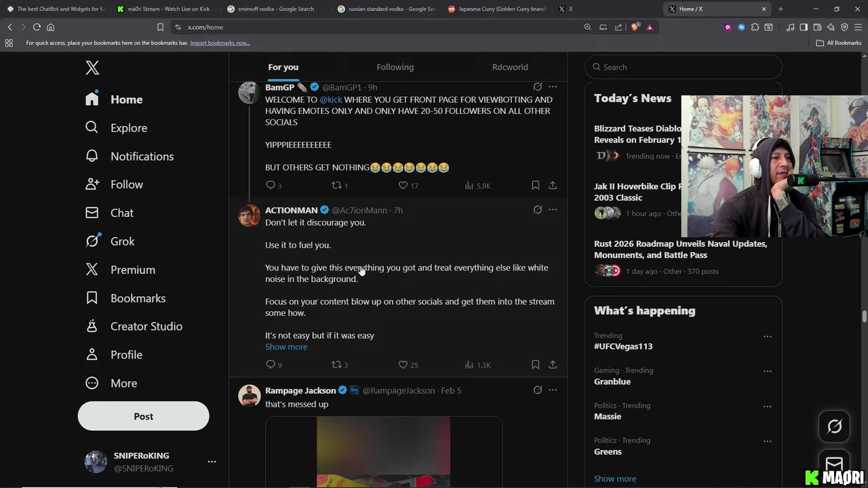Repost BamGP's post

click(x=339, y=185)
